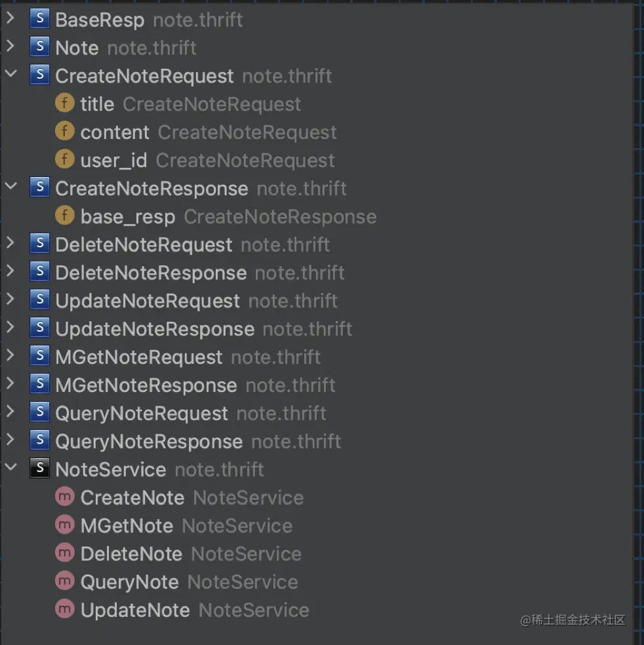Click the method icon next to UpdateNote
644x645 pixels.
[64, 610]
